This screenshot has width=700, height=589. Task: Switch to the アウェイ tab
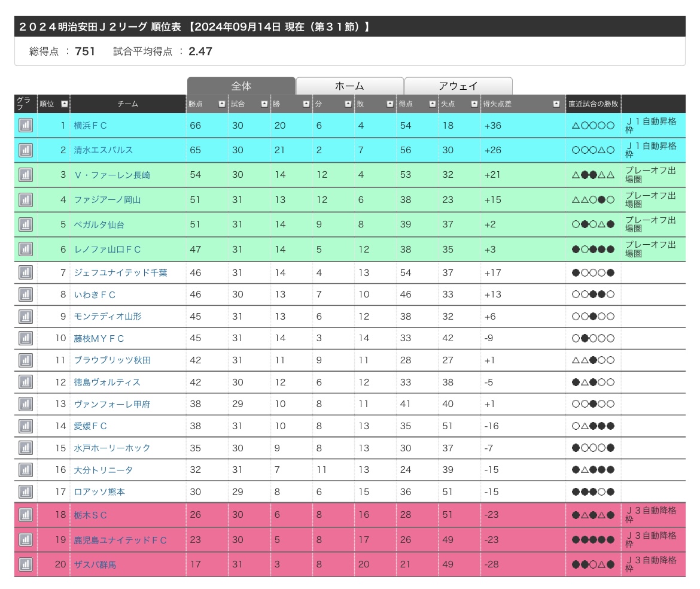(x=458, y=86)
